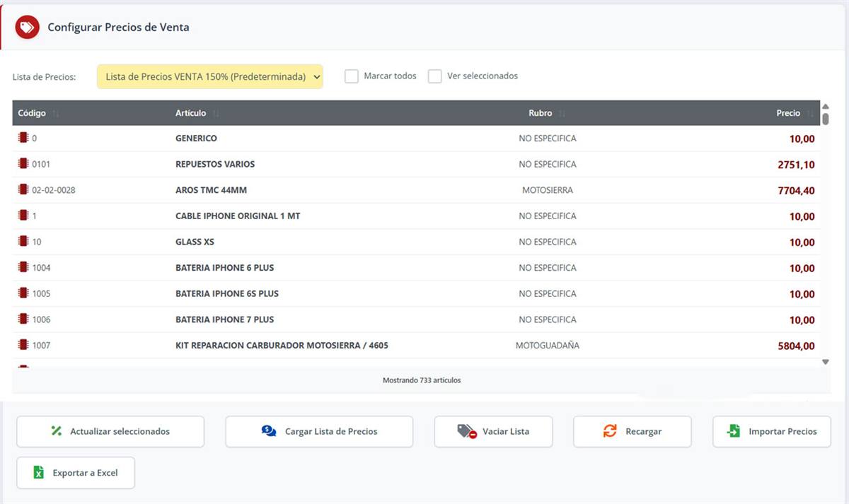The width and height of the screenshot is (849, 504).
Task: Click the Código column header
Action: click(32, 113)
